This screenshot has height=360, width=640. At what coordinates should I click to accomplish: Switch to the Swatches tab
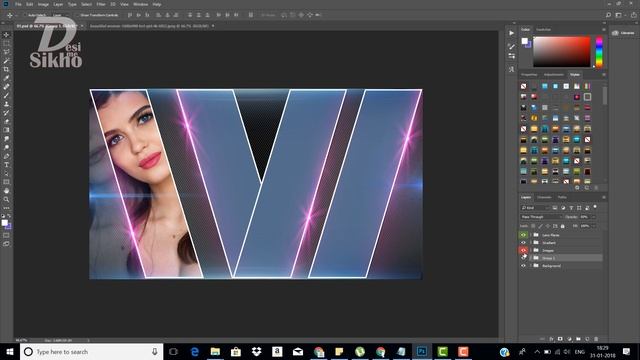pos(543,30)
